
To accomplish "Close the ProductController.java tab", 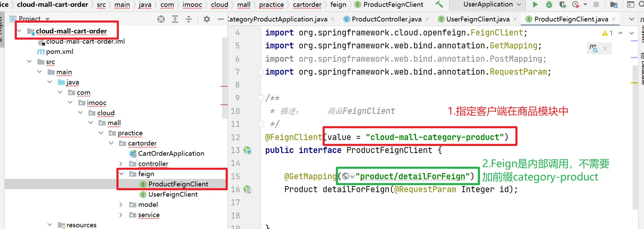I will tap(427, 19).
